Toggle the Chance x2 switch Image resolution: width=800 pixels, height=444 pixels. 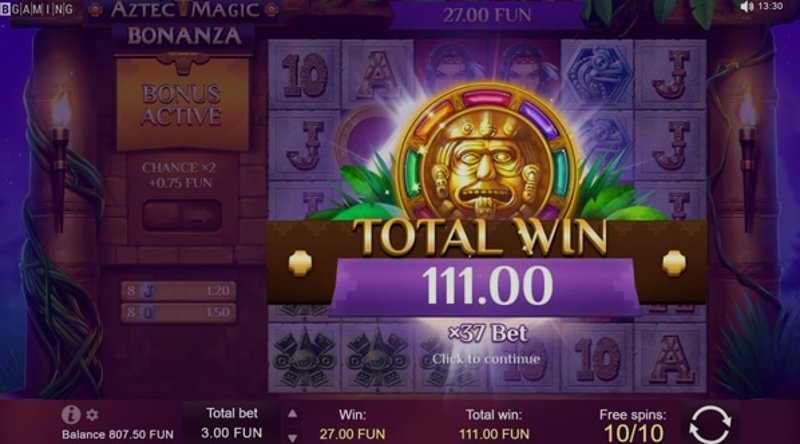182,215
